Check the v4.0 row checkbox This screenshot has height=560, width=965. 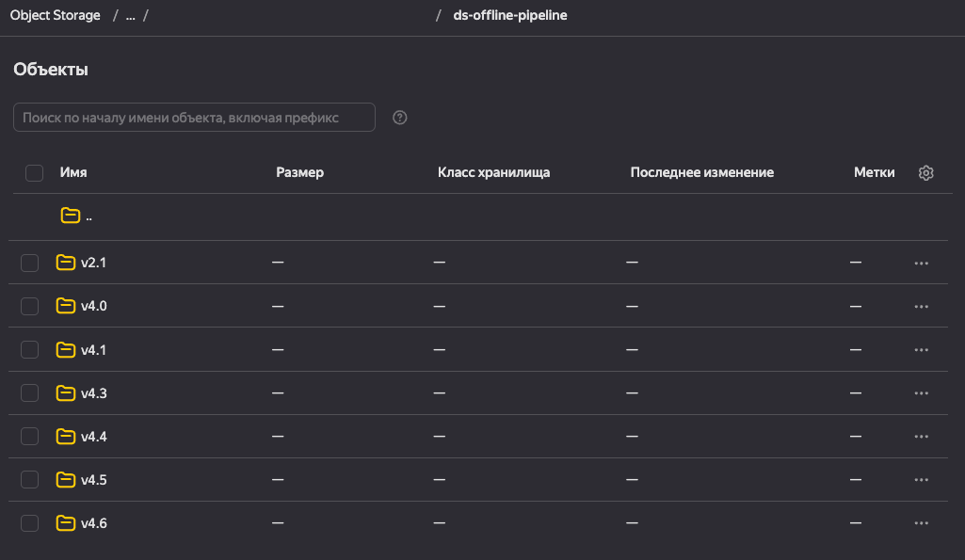[29, 306]
